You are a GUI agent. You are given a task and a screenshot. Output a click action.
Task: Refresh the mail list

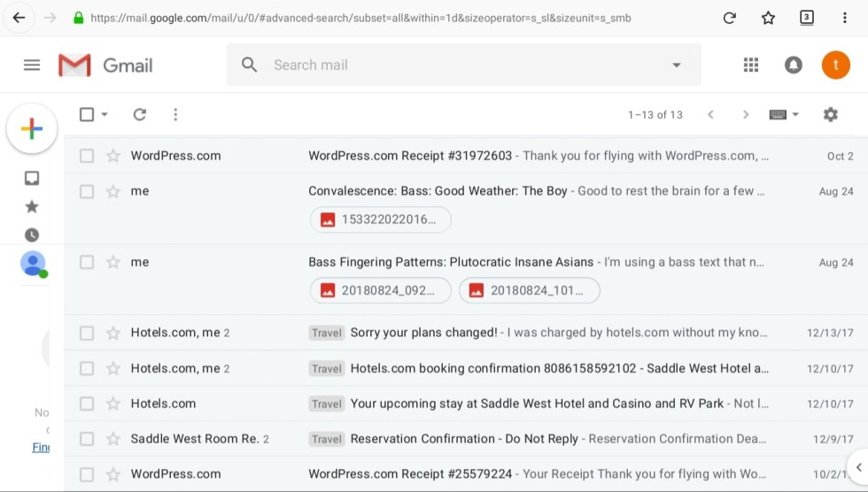(x=139, y=114)
